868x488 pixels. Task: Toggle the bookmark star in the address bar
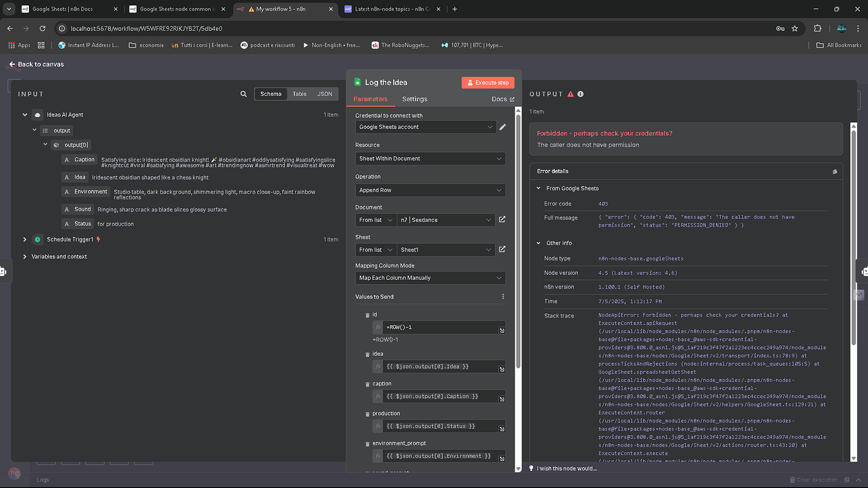click(x=794, y=28)
